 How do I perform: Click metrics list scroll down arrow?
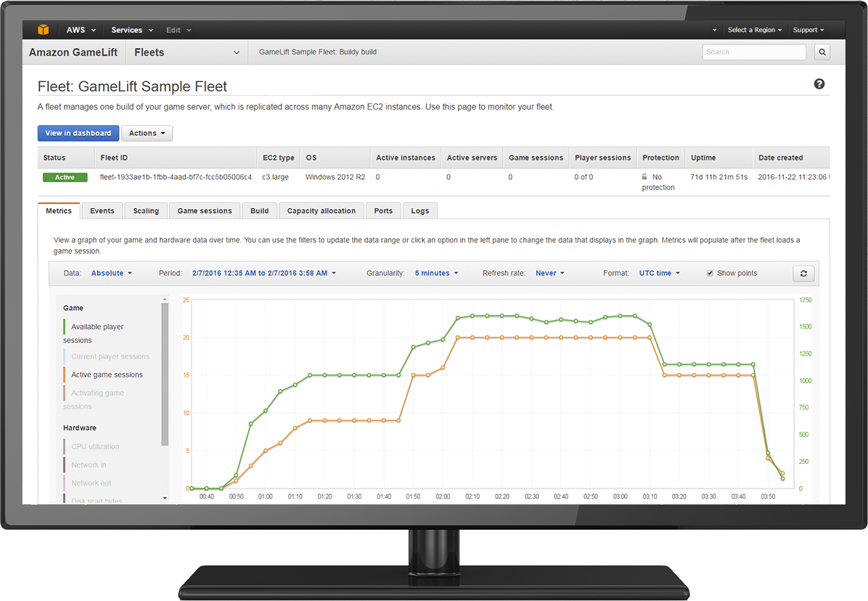point(165,498)
